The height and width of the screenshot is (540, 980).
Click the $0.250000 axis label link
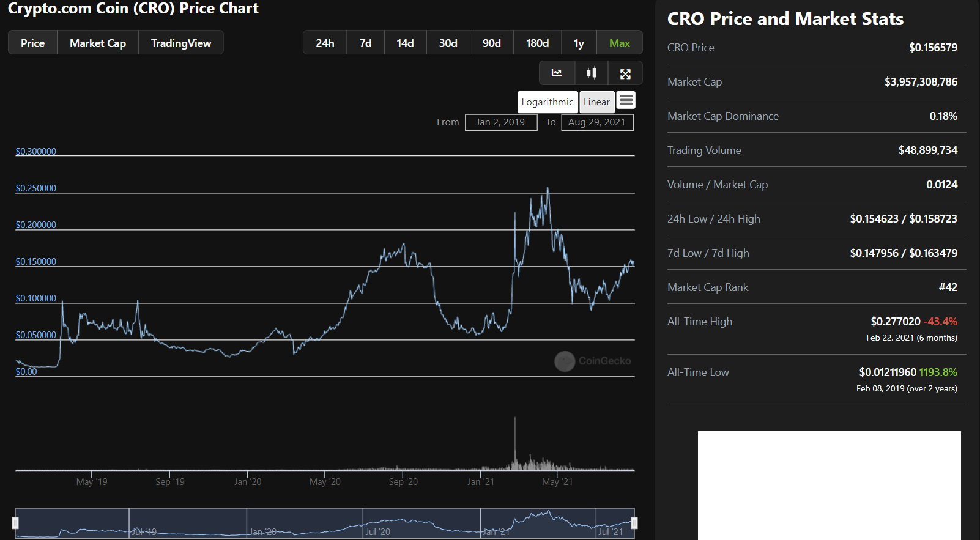[36, 188]
